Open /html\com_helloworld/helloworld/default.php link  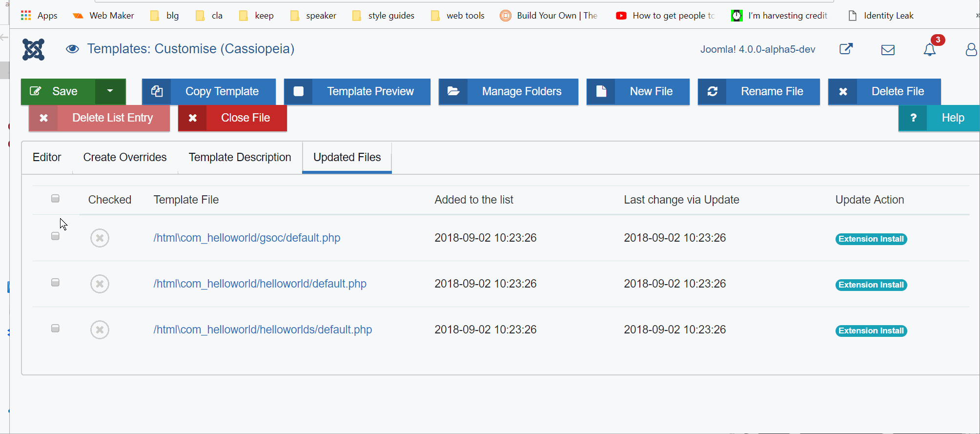(x=260, y=284)
